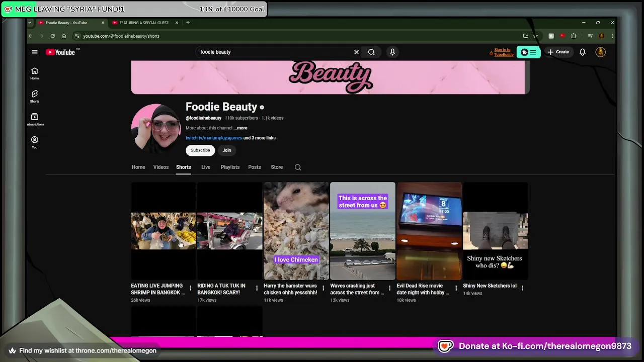Open the browser home page button

(63, 36)
